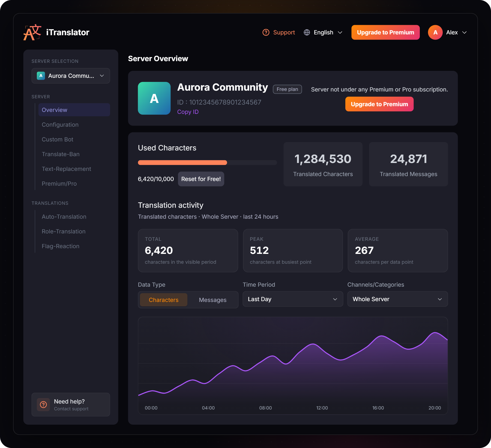Image resolution: width=491 pixels, height=448 pixels.
Task: Switch data type to Messages
Action: pyautogui.click(x=212, y=300)
